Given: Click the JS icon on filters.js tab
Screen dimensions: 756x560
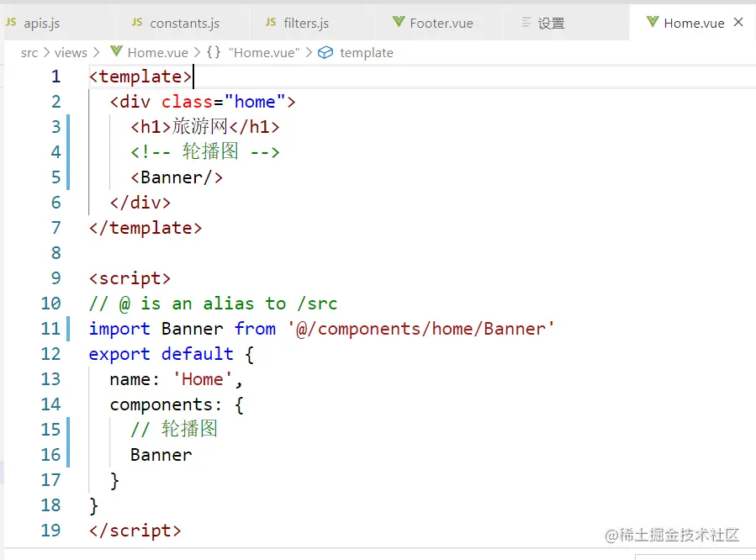Looking at the screenshot, I should [271, 22].
